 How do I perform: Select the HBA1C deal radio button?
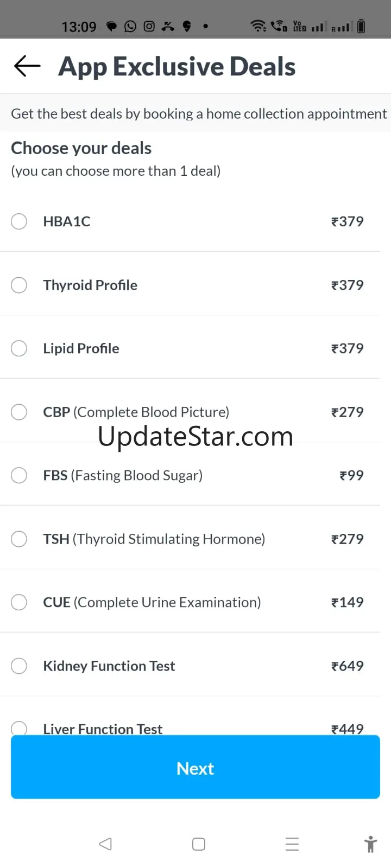pos(19,221)
